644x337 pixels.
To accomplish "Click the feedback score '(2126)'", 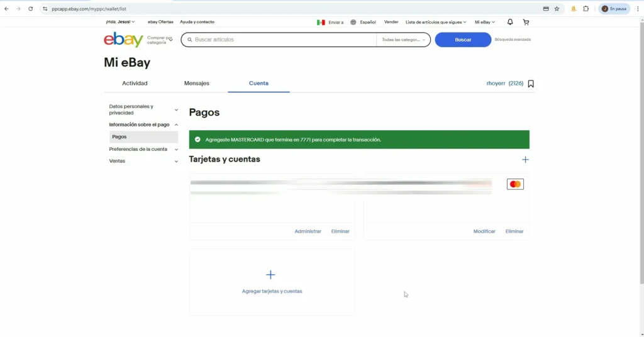I will tap(516, 84).
